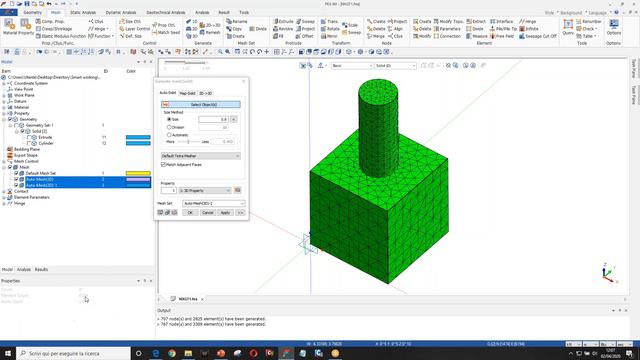Open the Static Analysis ribbon tab
Screen dimensions: 640x360
[x=83, y=13]
